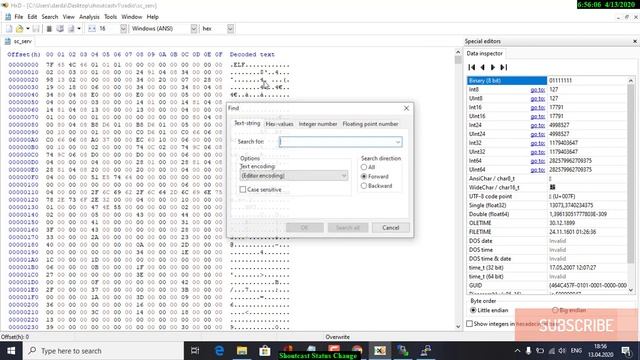Expand the arrow next to disk image icon
This screenshot has height=360, width=640.
tap(79, 29)
